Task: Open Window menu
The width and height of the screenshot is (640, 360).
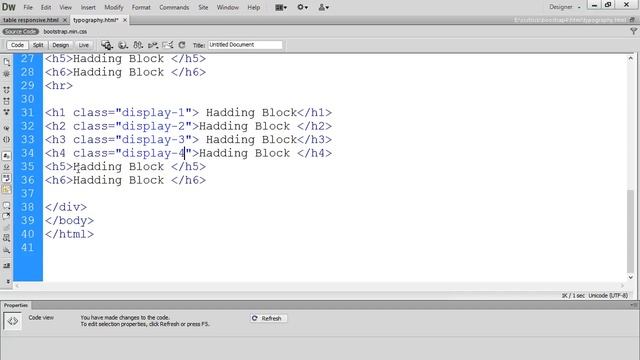Action: click(227, 7)
